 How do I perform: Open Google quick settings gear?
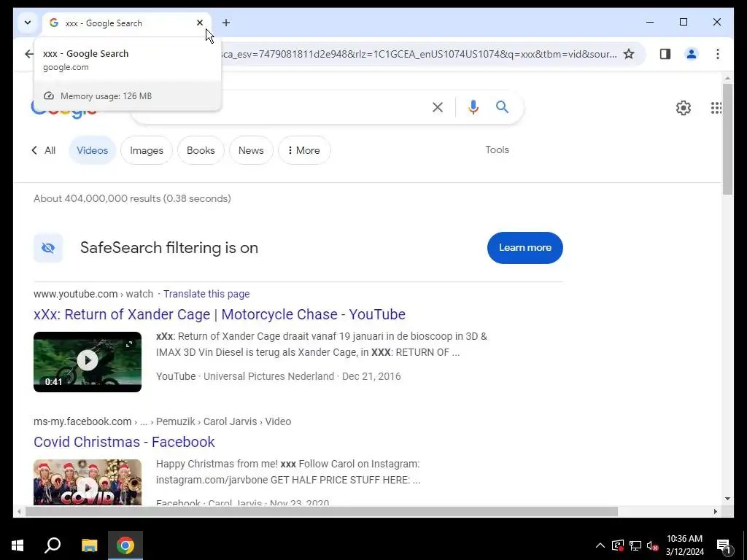(x=683, y=108)
